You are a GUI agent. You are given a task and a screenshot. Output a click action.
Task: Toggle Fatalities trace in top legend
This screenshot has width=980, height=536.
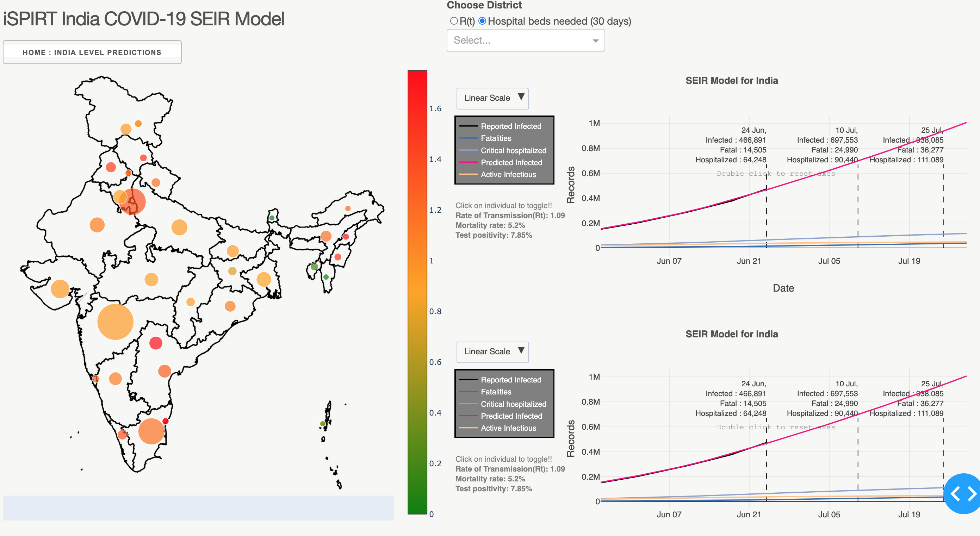496,138
